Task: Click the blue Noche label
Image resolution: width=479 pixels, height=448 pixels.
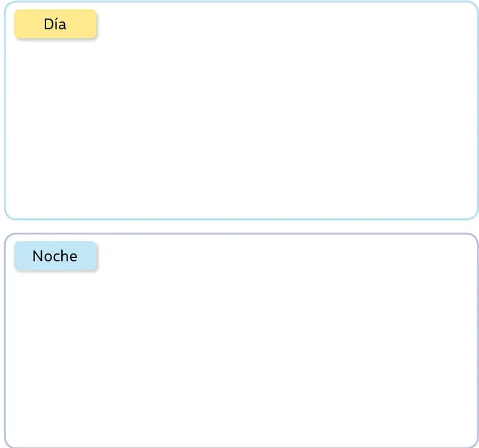Action: [x=55, y=256]
